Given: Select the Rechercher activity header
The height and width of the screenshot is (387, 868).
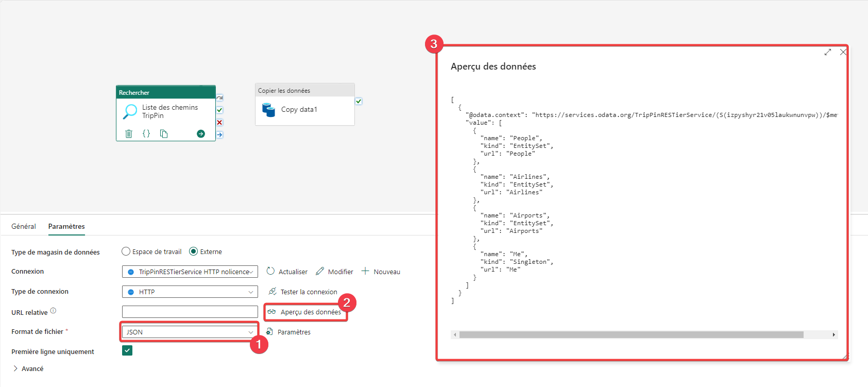Looking at the screenshot, I should pyautogui.click(x=166, y=92).
